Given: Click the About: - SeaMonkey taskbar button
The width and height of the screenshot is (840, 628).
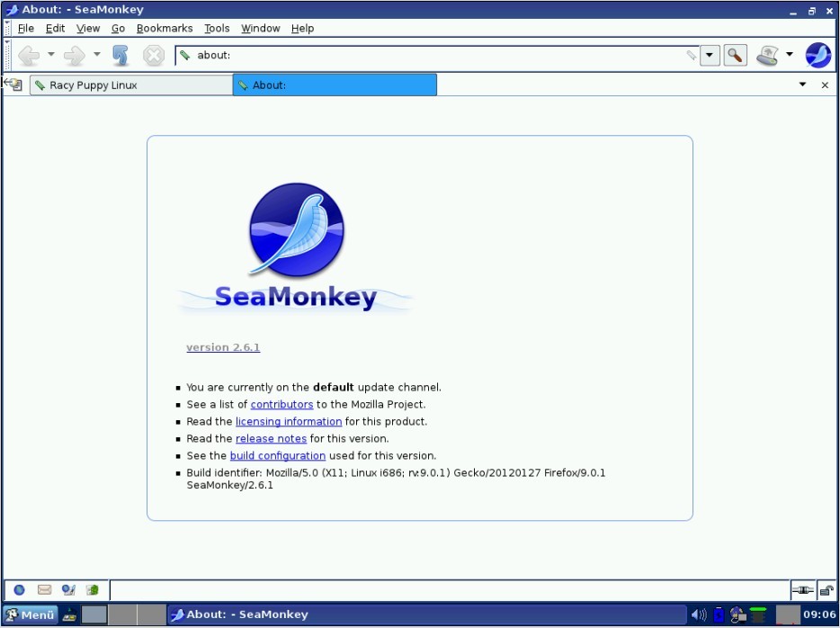Looking at the screenshot, I should (x=426, y=615).
